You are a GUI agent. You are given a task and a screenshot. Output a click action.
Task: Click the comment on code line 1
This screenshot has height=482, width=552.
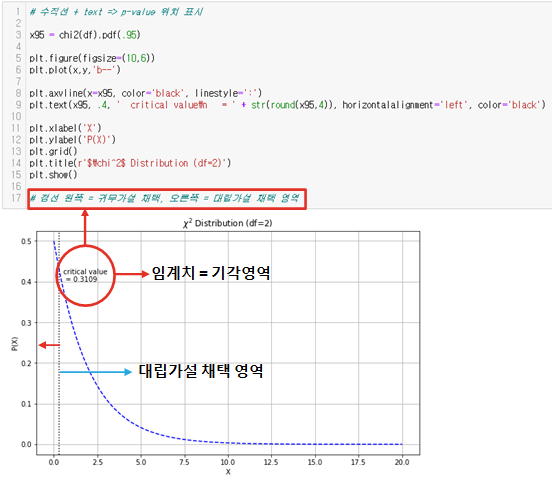coord(116,12)
